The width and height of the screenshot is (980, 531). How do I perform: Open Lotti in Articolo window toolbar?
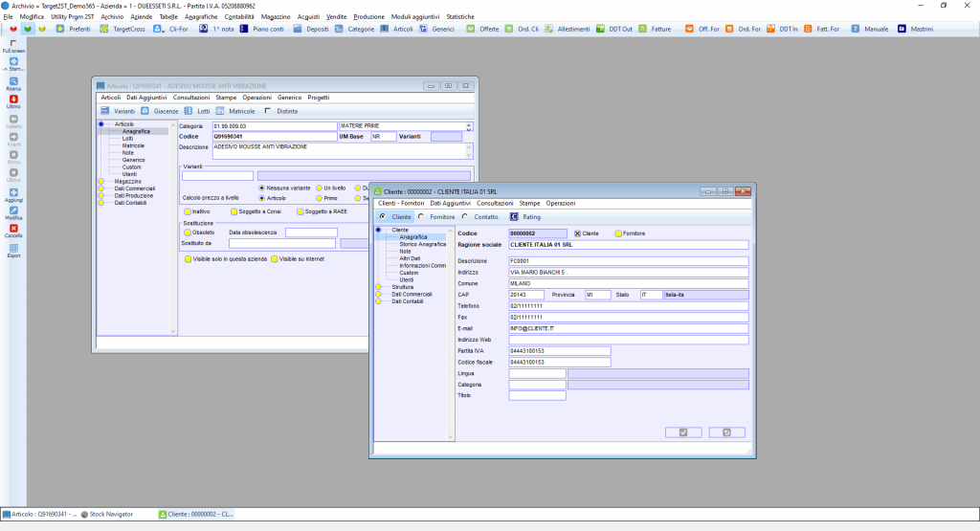(197, 111)
